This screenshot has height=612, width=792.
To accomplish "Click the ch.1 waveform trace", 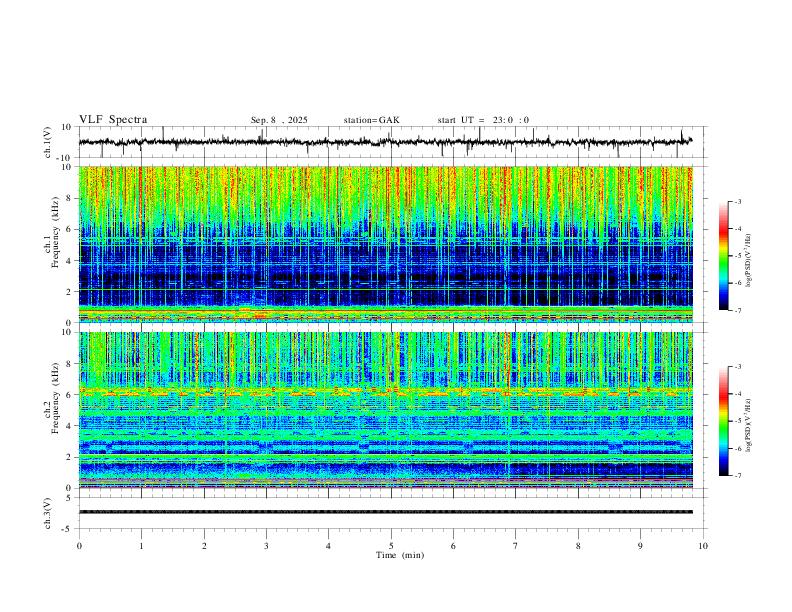I will pyautogui.click(x=385, y=142).
